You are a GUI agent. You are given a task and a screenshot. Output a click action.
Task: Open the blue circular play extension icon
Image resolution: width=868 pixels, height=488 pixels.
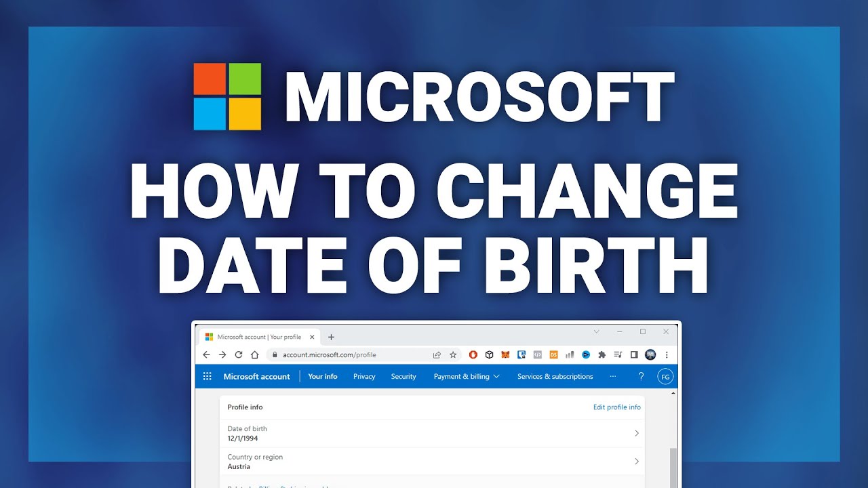[x=586, y=354]
